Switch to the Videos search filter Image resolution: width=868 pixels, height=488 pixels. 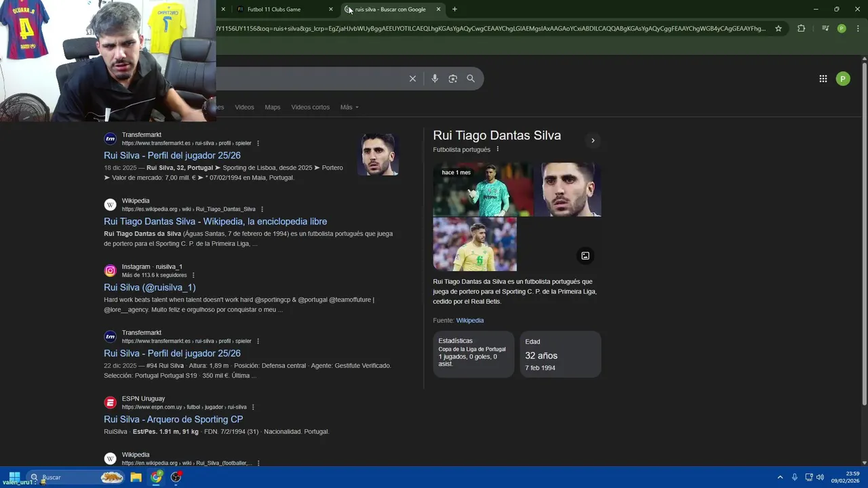(244, 107)
